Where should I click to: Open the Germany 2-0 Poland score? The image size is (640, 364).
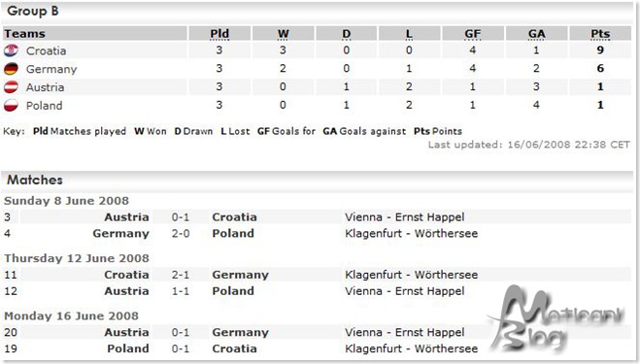181,233
